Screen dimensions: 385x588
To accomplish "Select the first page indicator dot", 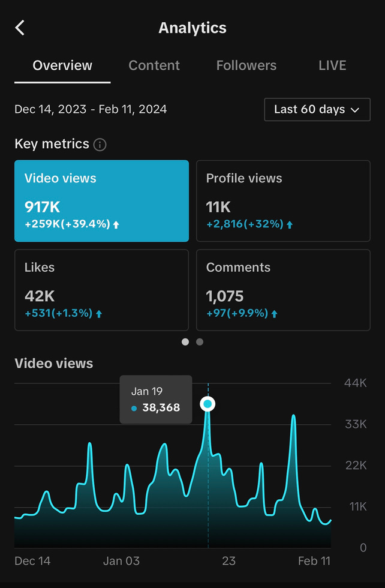I will tap(185, 342).
